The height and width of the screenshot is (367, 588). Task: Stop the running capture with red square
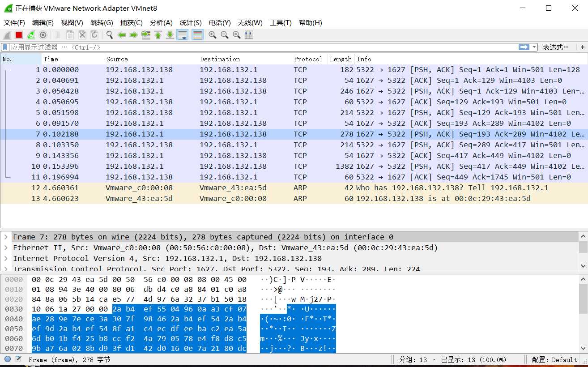[19, 35]
